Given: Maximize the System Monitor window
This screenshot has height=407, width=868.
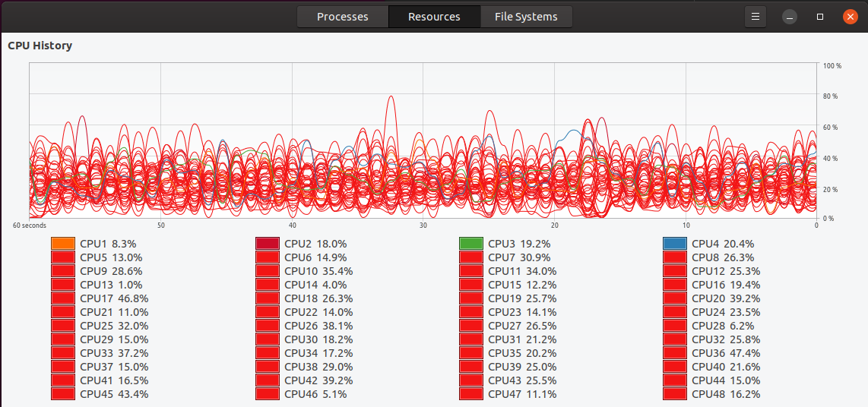Looking at the screenshot, I should (x=820, y=17).
